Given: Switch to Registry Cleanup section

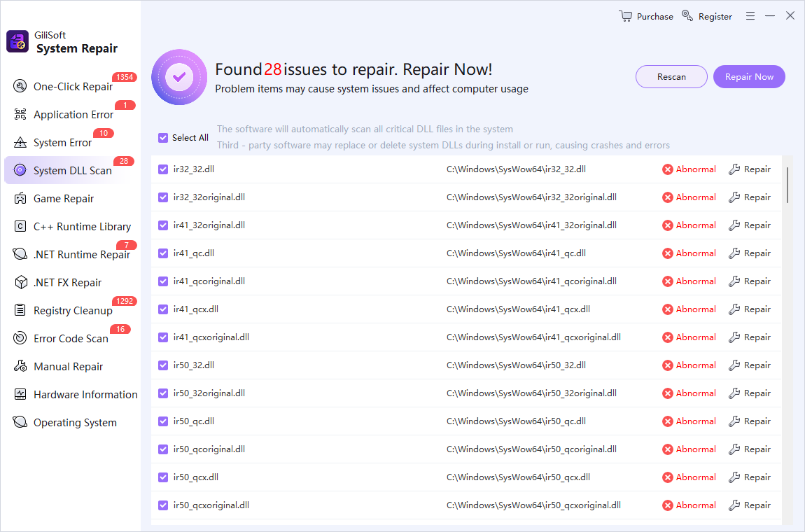Looking at the screenshot, I should pos(73,310).
